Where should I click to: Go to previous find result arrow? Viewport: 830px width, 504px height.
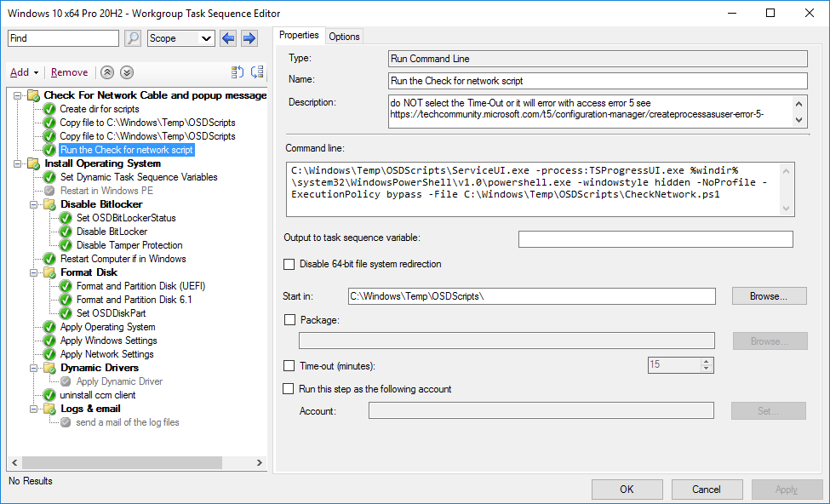click(228, 38)
